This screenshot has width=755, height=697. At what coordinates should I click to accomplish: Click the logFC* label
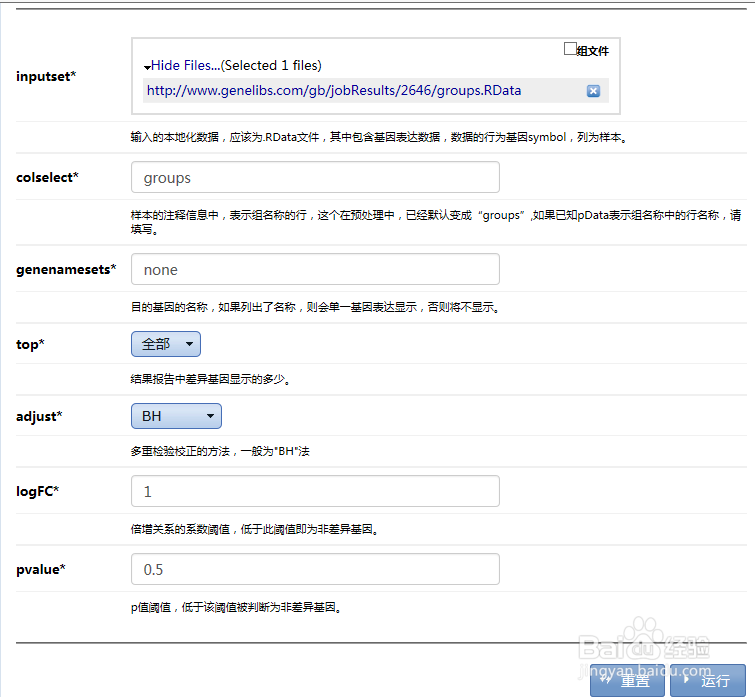click(x=38, y=491)
